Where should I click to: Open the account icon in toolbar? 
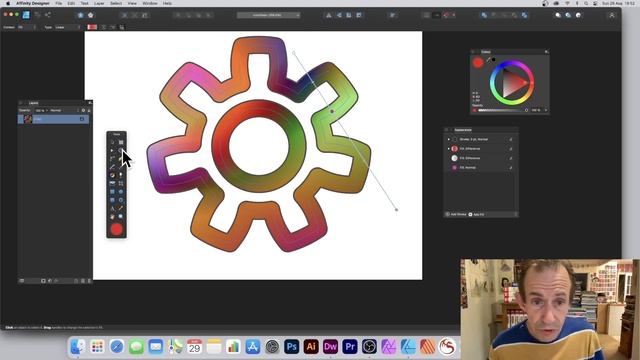[x=612, y=15]
